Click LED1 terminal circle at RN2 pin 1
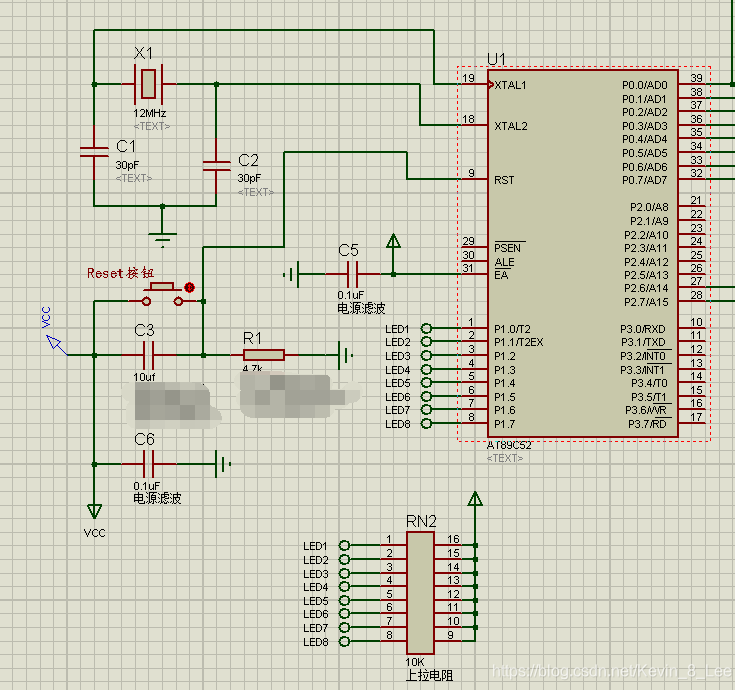 coord(344,546)
